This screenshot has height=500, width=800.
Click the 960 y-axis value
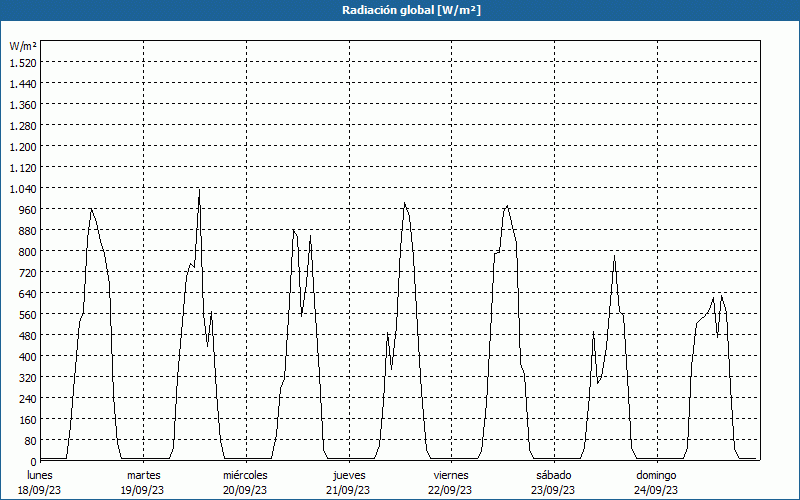pyautogui.click(x=28, y=210)
